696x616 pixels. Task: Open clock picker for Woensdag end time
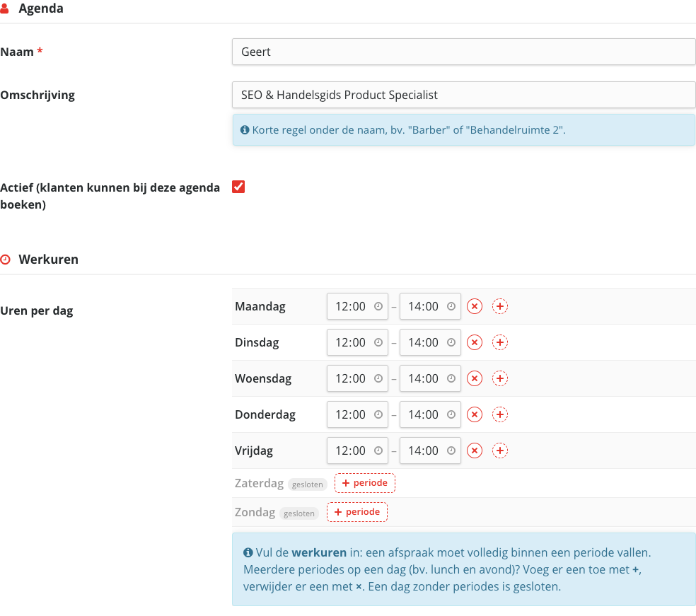451,378
